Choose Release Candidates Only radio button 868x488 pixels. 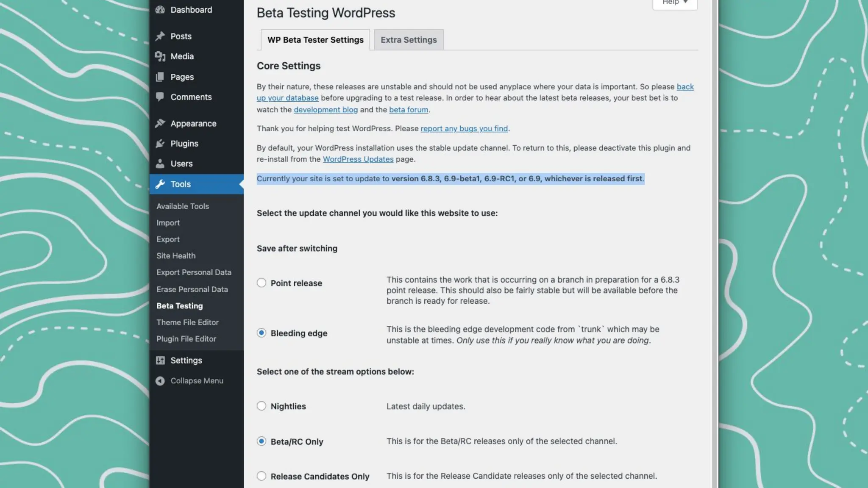262,476
